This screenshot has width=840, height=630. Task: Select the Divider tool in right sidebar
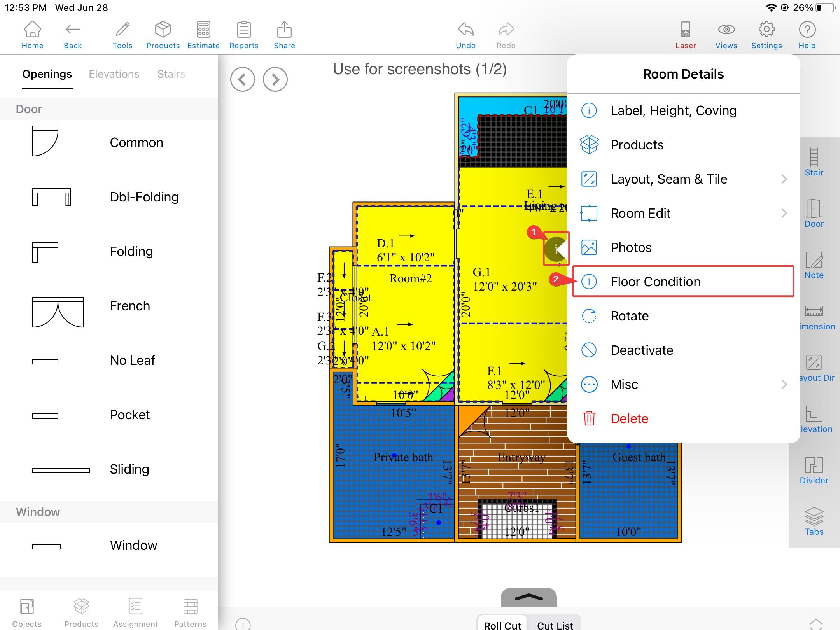pos(814,470)
